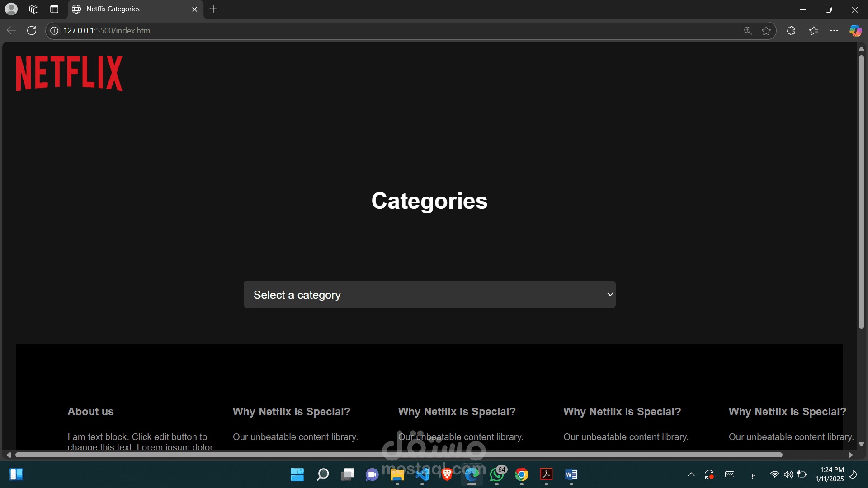Add page to favorites with star icon
The image size is (868, 488).
tap(766, 31)
